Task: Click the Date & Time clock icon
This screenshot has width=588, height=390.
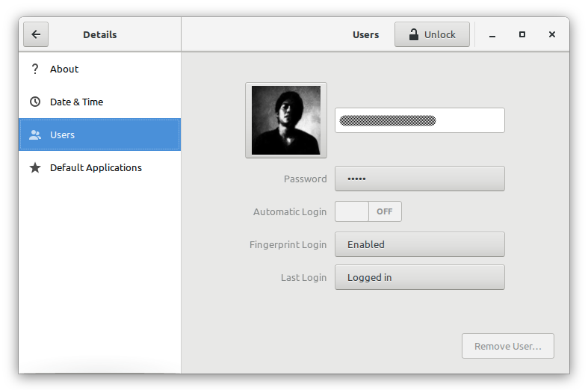Action: pyautogui.click(x=34, y=102)
